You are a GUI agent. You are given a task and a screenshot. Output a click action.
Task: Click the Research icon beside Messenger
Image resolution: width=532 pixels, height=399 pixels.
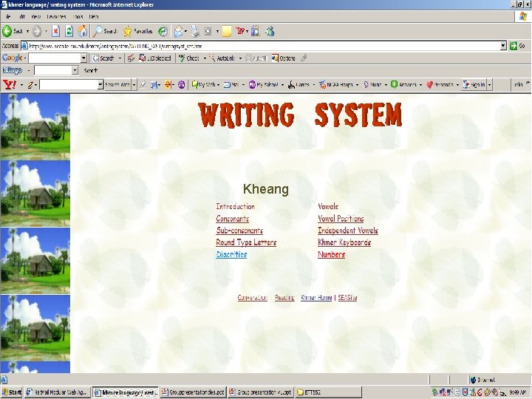(x=256, y=31)
